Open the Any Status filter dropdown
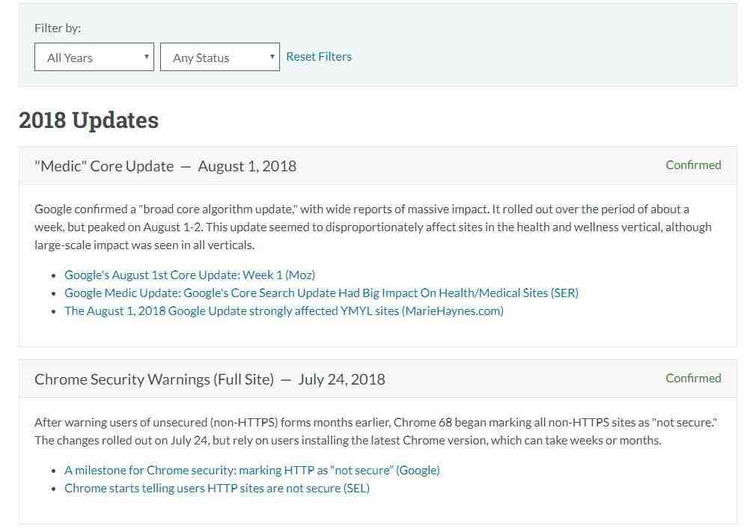 pyautogui.click(x=220, y=57)
